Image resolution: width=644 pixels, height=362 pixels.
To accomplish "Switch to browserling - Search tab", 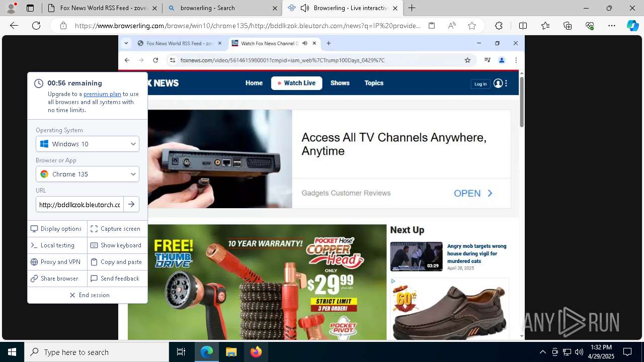I will [222, 8].
